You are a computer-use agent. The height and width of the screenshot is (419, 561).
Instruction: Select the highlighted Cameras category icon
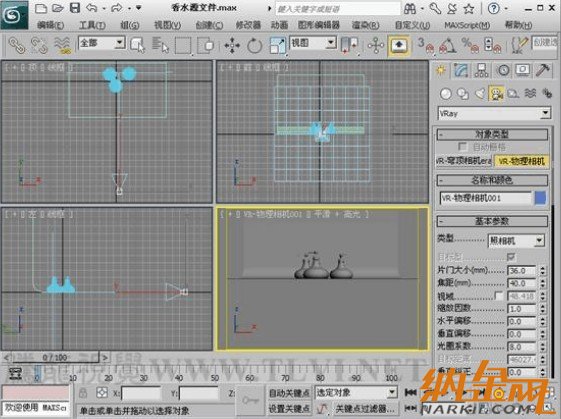pos(496,94)
